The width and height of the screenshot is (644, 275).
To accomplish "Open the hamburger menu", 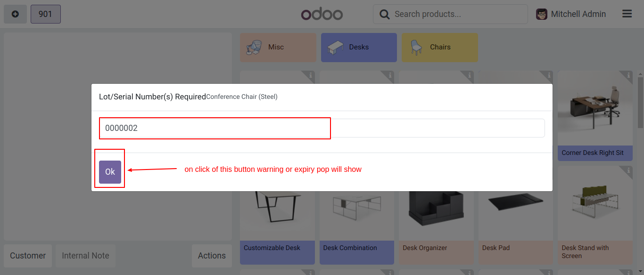I will pyautogui.click(x=627, y=14).
